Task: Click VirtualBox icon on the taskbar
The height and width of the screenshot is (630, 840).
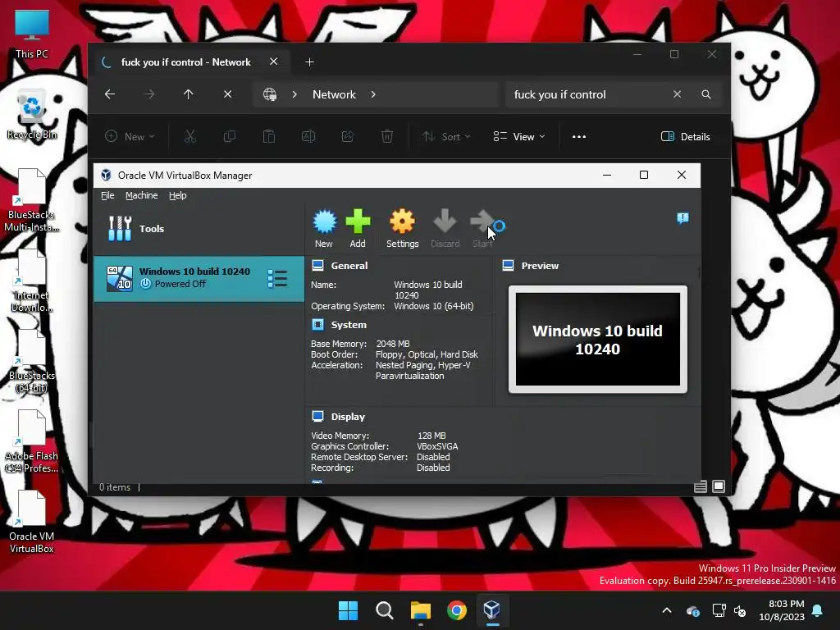Action: click(x=492, y=610)
